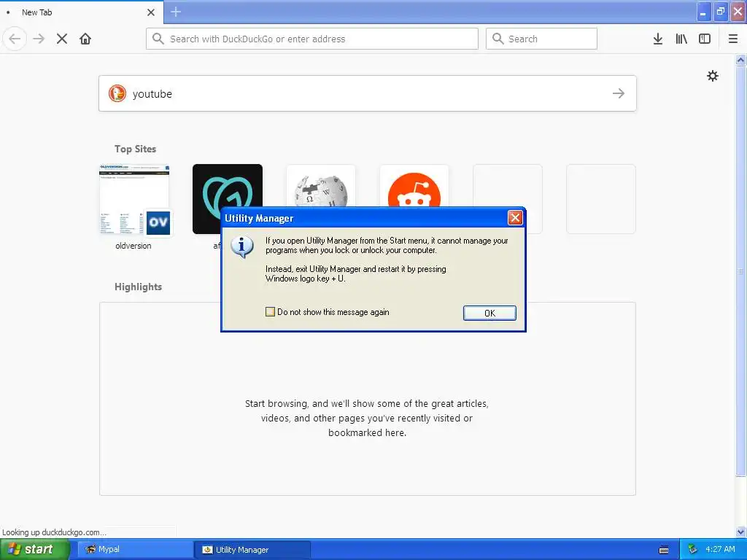The height and width of the screenshot is (560, 747).
Task: Focus the address bar field
Action: [312, 39]
